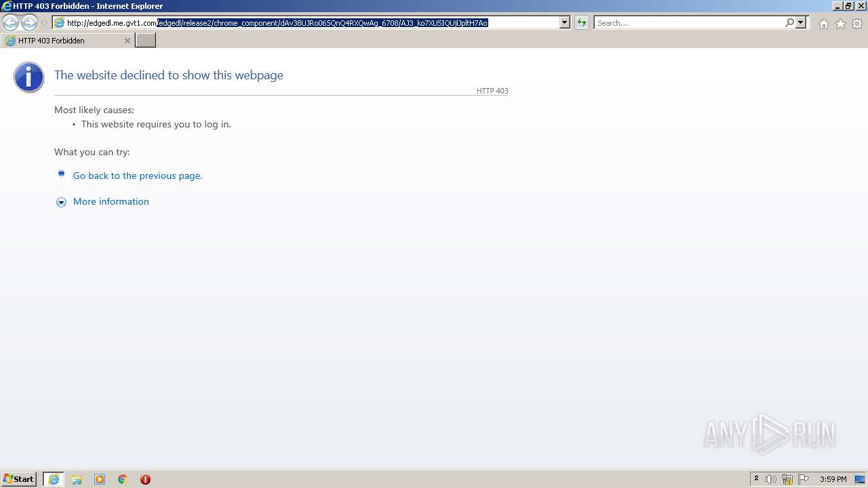Click the bullet beside Go back link
The width and height of the screenshot is (868, 488).
point(61,174)
